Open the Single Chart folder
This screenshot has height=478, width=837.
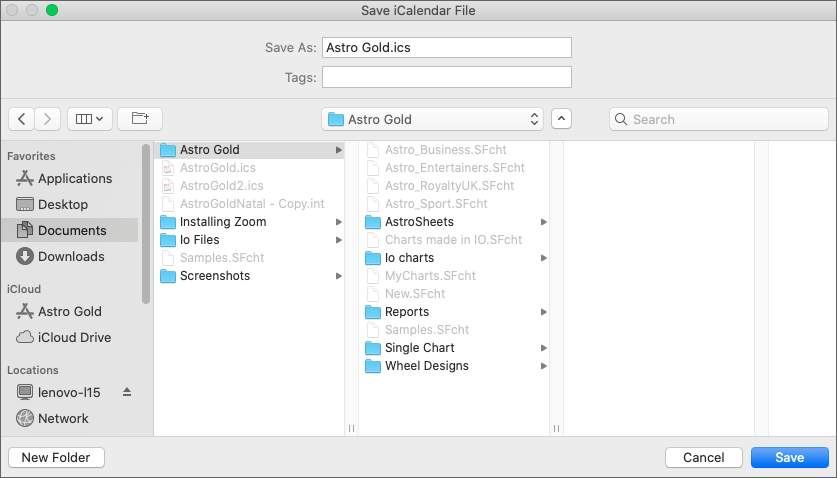(454, 348)
